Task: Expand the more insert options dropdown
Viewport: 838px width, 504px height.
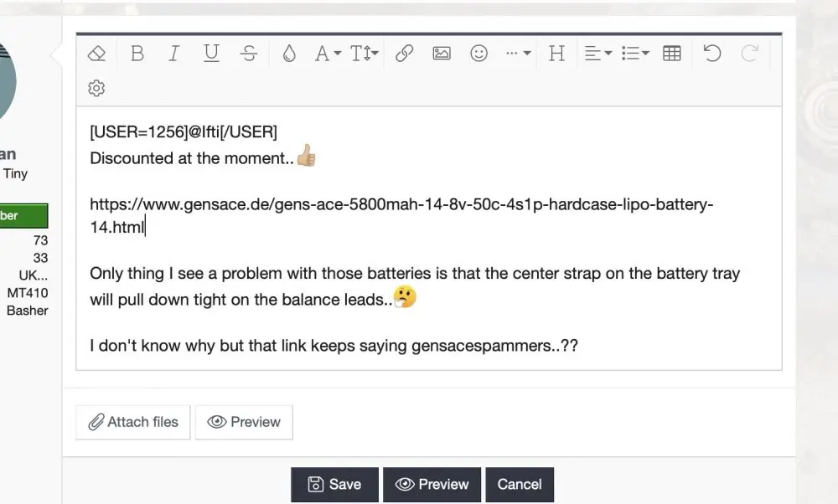Action: (x=518, y=54)
